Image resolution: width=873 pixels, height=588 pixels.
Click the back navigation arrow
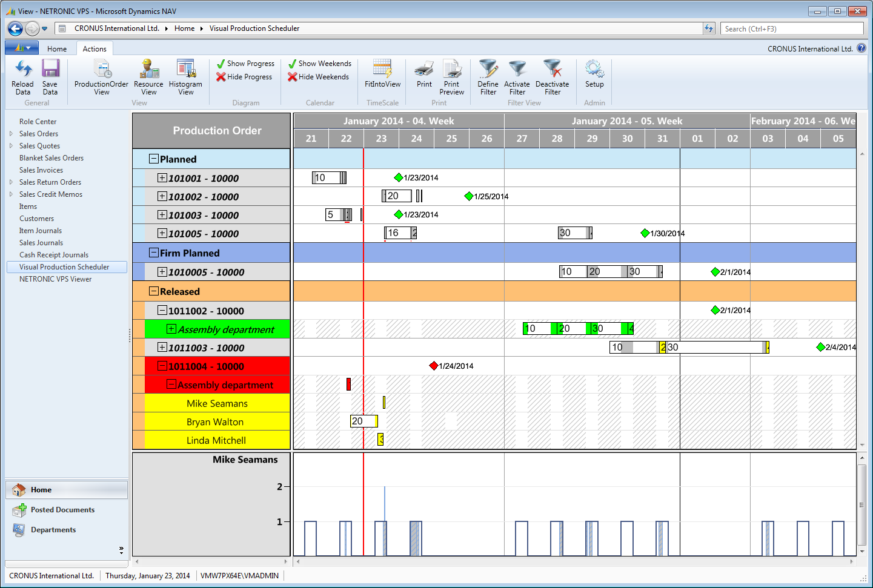(15, 28)
